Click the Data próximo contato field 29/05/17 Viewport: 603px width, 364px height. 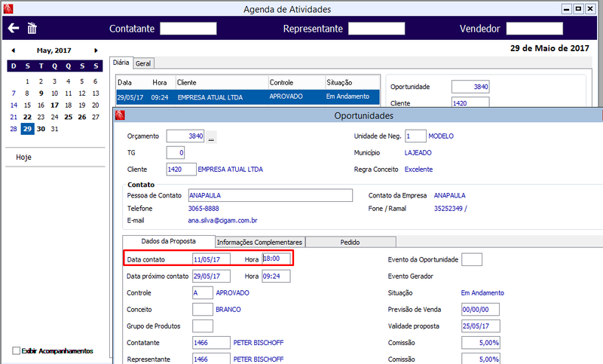(x=212, y=276)
